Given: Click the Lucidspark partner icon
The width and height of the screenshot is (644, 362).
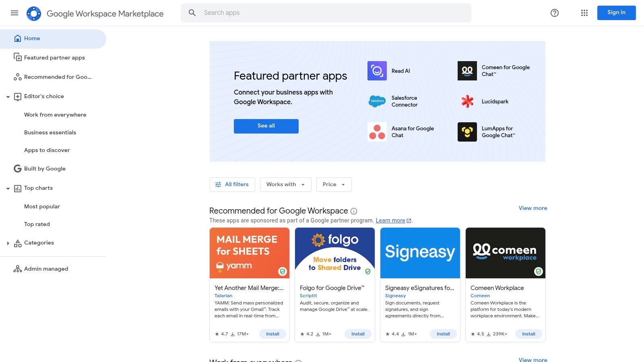Looking at the screenshot, I should [467, 101].
